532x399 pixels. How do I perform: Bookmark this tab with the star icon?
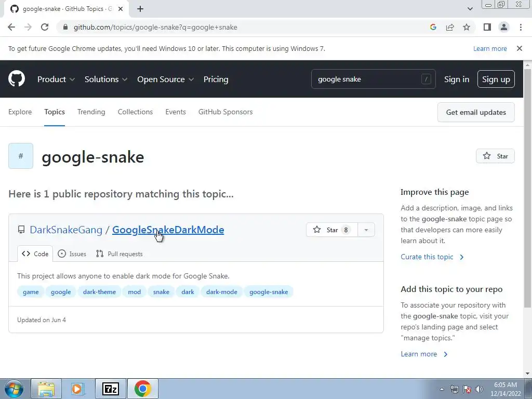pos(467,27)
